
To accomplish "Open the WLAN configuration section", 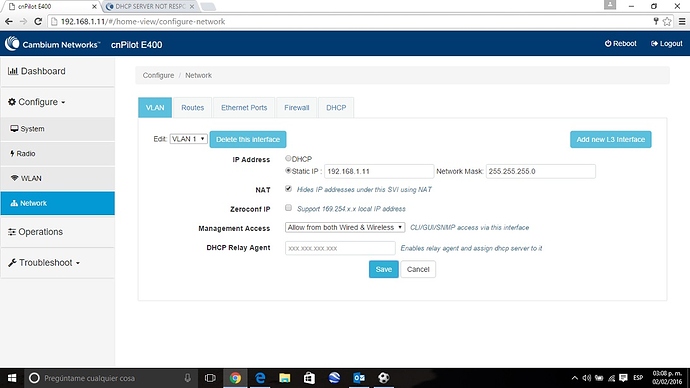I will [x=58, y=178].
